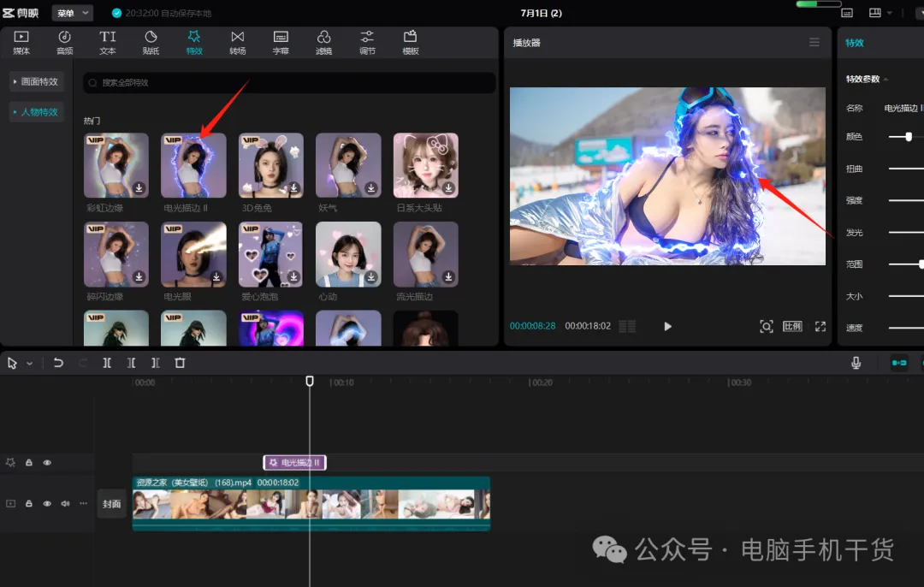924x587 pixels.
Task: Download the 碎闪边缘 effect
Action: [x=139, y=276]
